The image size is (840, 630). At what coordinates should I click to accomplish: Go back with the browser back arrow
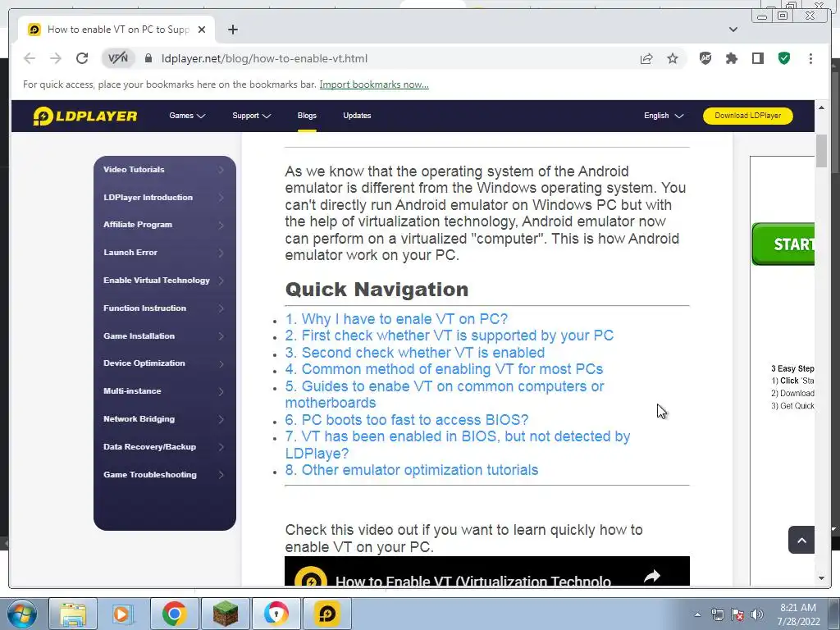point(30,58)
